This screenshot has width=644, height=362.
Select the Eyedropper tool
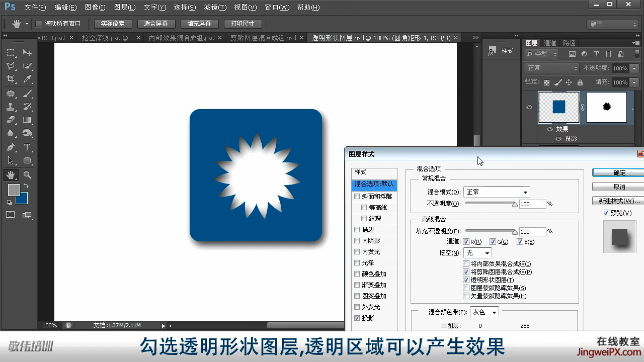27,79
